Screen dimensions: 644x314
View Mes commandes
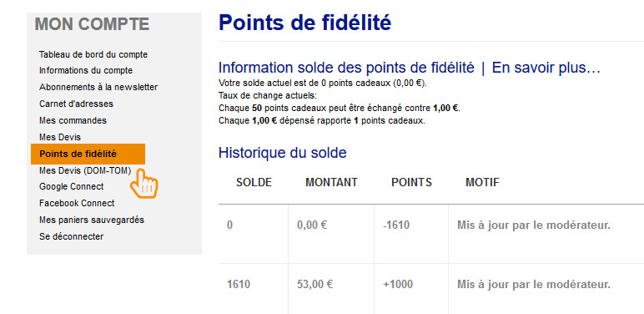(x=73, y=120)
